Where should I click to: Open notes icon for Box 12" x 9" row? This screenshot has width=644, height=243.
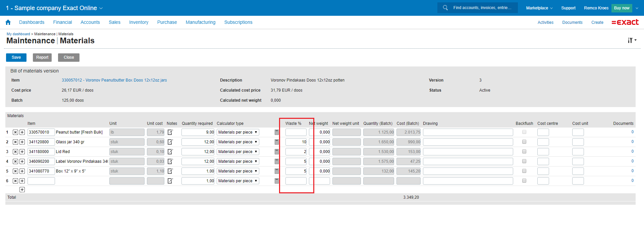point(170,171)
